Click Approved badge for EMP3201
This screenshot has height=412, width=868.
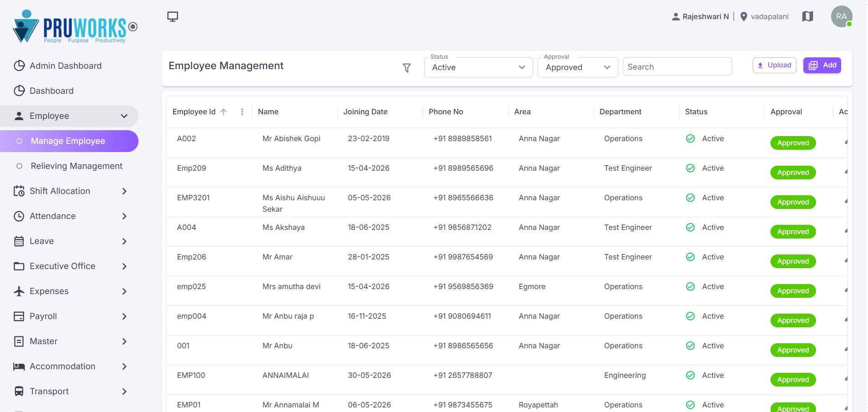click(793, 202)
